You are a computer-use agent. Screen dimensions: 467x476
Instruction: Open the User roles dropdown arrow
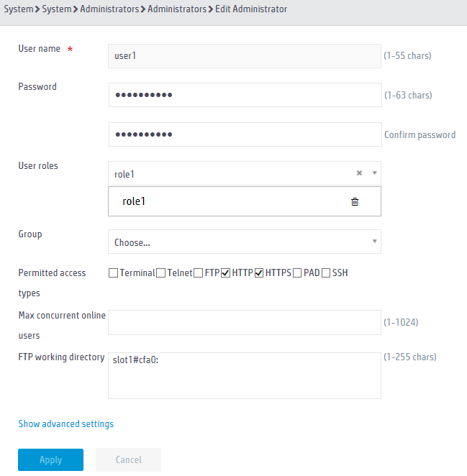tap(375, 173)
